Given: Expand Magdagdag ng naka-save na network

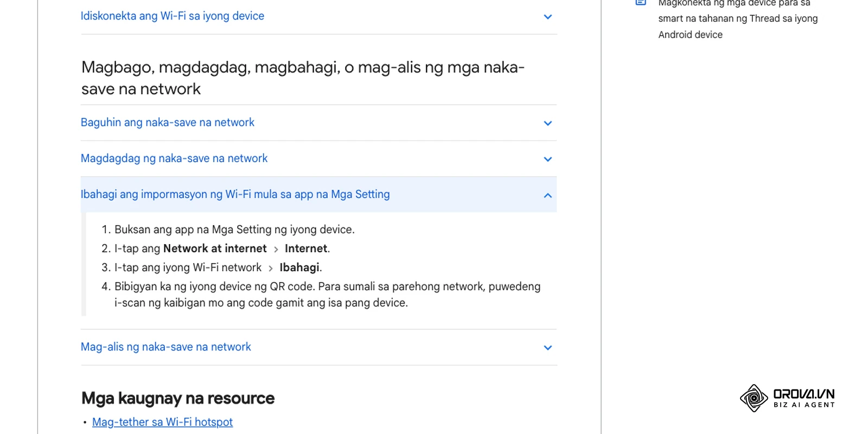Looking at the screenshot, I should tap(318, 158).
